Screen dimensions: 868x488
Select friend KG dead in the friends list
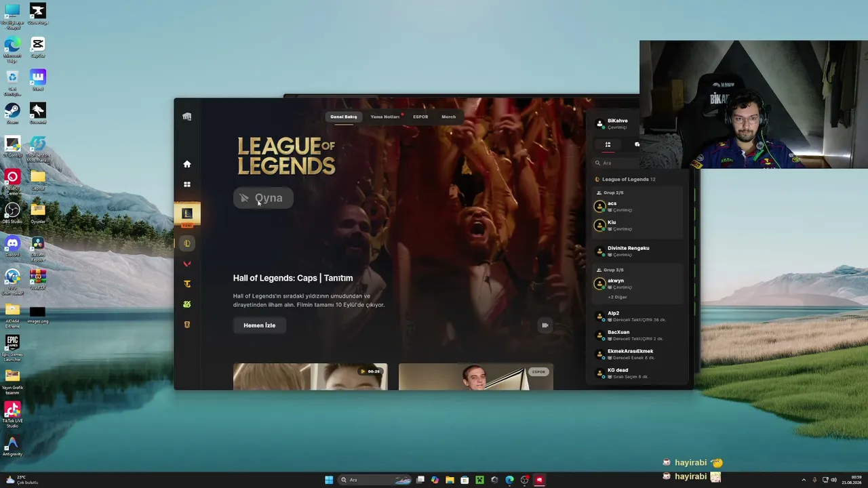coord(637,373)
